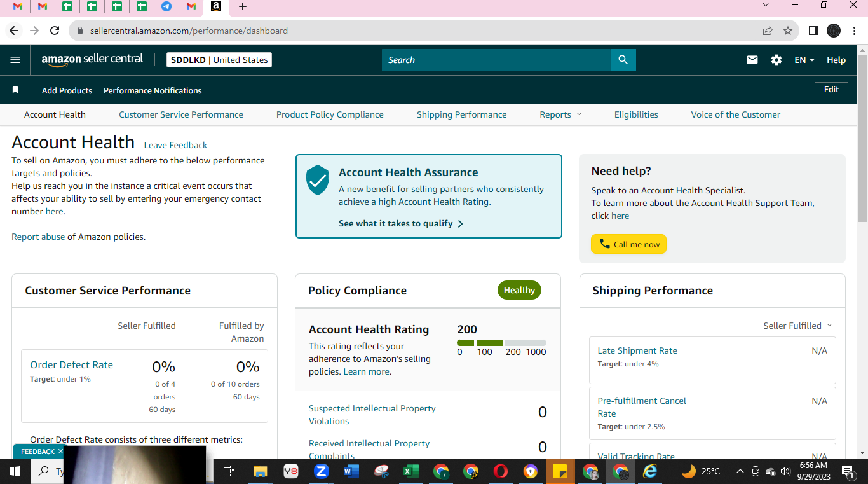This screenshot has width=868, height=484.
Task: Open the Windows Start menu
Action: tap(15, 471)
